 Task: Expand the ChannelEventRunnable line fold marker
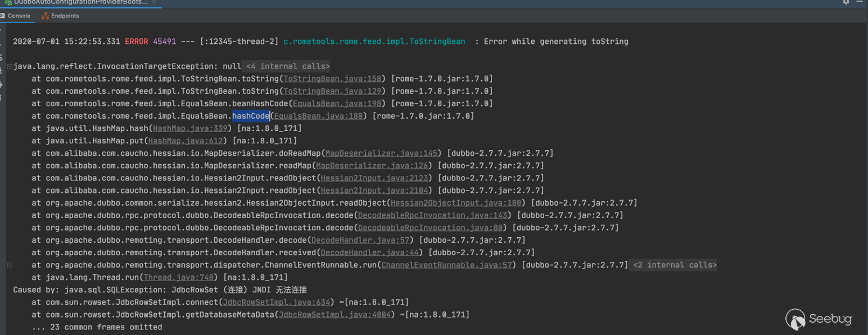[x=10, y=265]
